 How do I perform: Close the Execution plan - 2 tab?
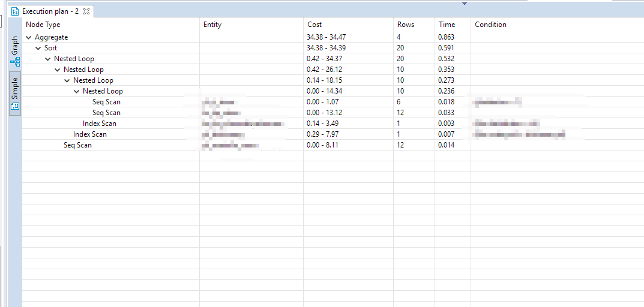86,11
